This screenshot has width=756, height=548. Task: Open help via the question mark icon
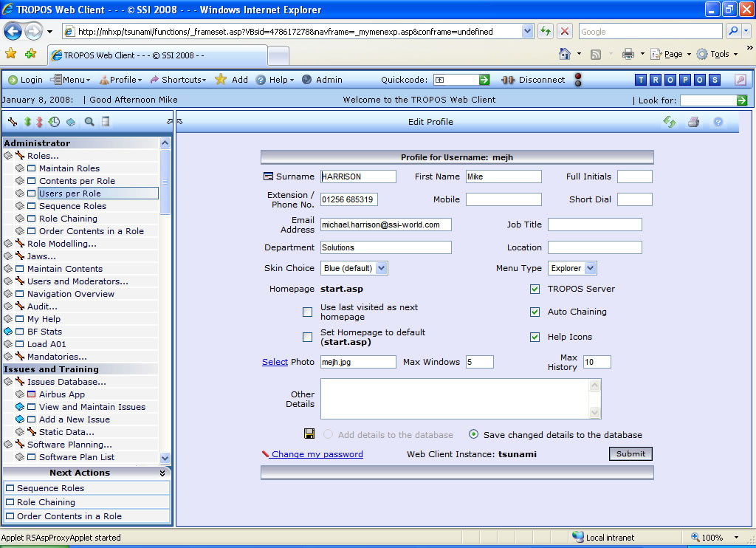pyautogui.click(x=718, y=123)
